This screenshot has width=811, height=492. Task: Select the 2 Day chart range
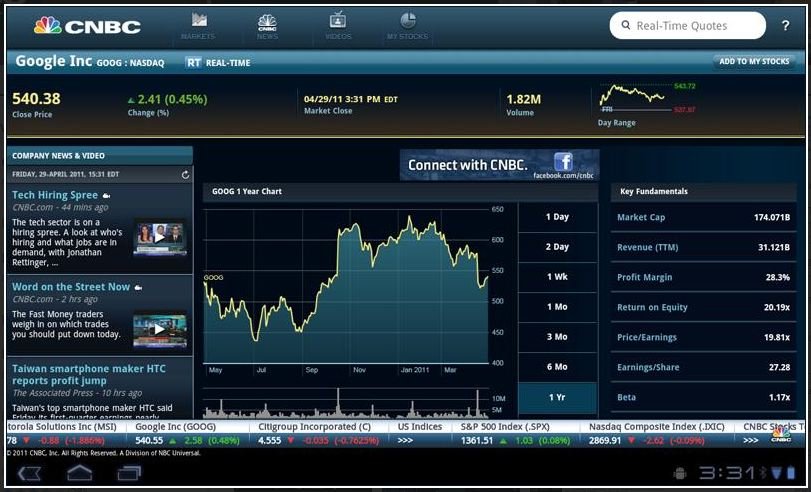(557, 247)
